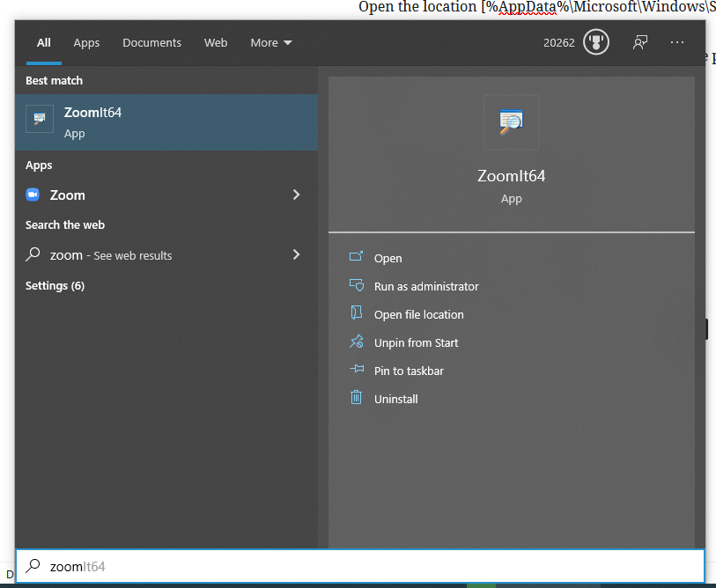The image size is (716, 588).
Task: Click the Open action icon
Action: pyautogui.click(x=357, y=258)
